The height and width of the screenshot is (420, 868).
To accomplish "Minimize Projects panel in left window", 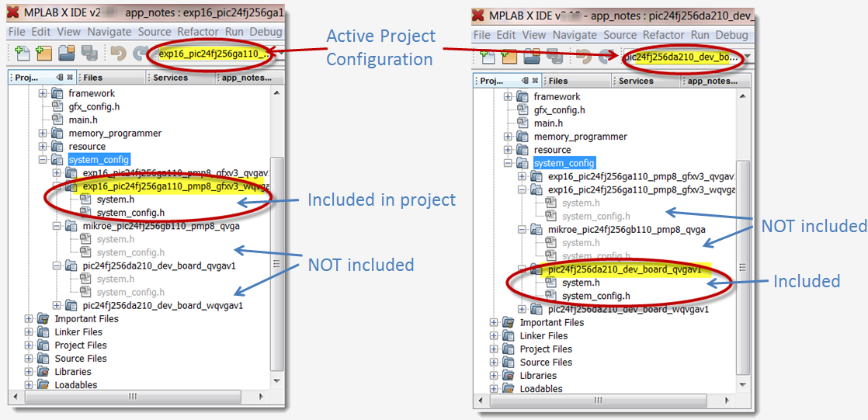I will click(x=60, y=78).
